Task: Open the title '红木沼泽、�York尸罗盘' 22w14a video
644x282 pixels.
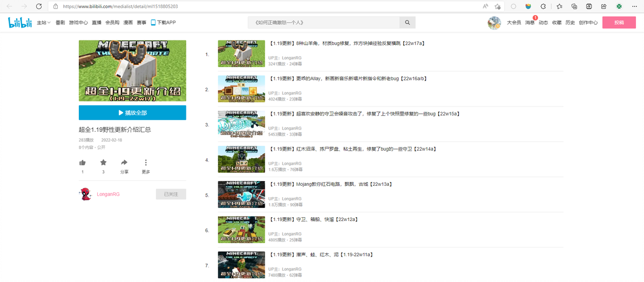Action: pos(352,149)
